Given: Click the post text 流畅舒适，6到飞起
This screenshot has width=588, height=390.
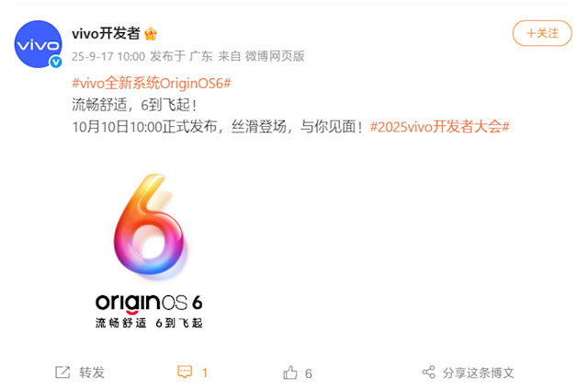Looking at the screenshot, I should (134, 105).
